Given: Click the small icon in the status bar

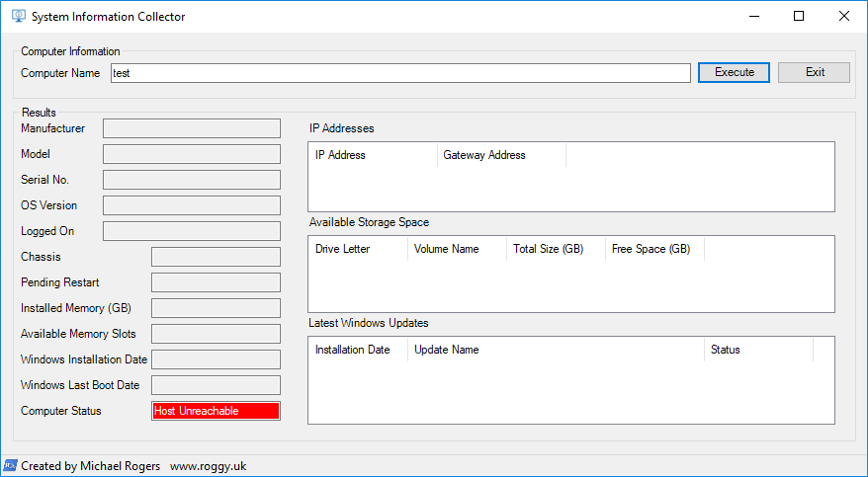Looking at the screenshot, I should coord(10,465).
